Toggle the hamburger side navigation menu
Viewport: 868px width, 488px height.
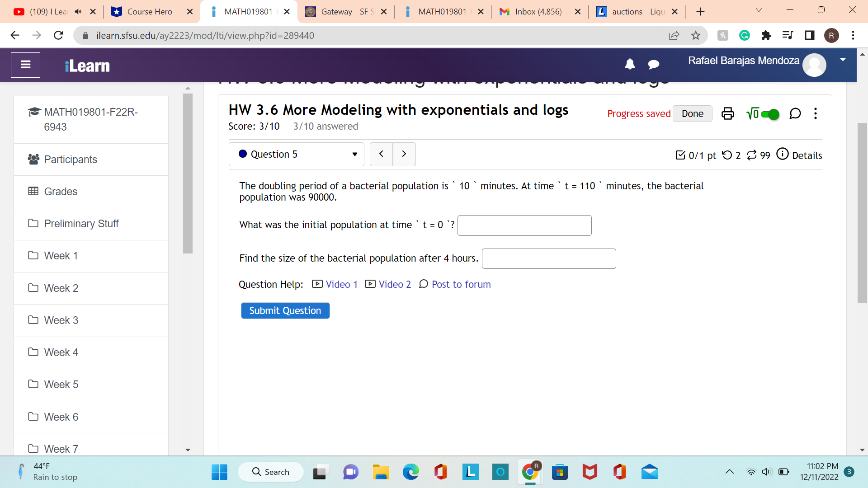pos(26,65)
